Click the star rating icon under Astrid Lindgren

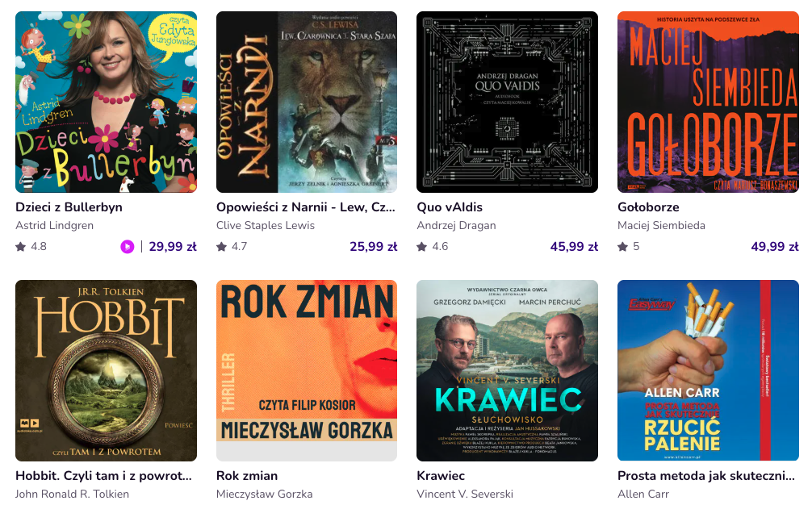[21, 247]
